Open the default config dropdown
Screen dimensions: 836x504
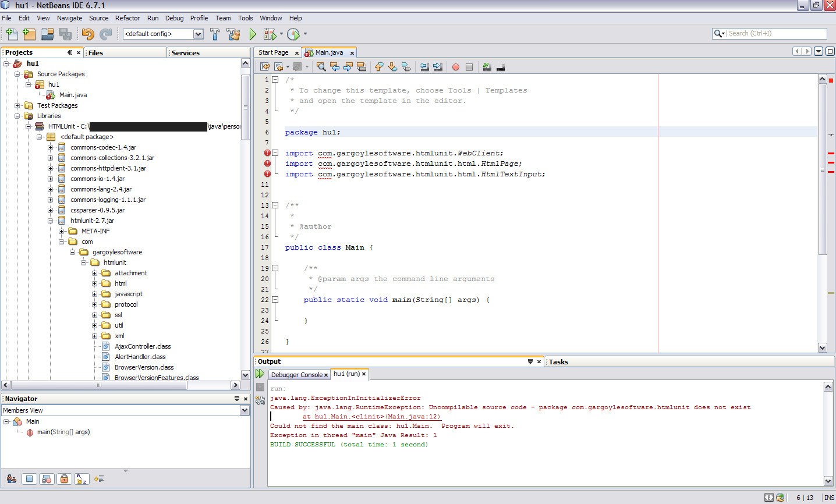(x=198, y=34)
